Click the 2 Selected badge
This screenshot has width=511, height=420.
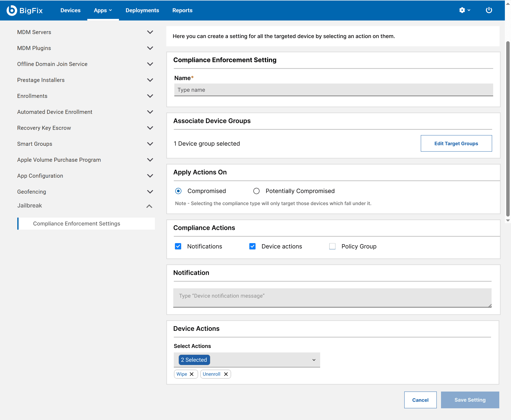pos(194,360)
